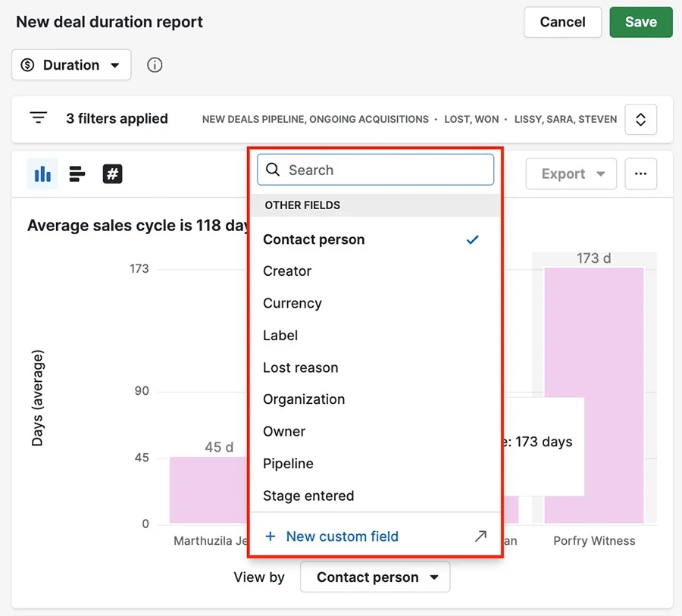This screenshot has width=682, height=616.
Task: Expand the filters summary with the chevron control
Action: tap(640, 119)
